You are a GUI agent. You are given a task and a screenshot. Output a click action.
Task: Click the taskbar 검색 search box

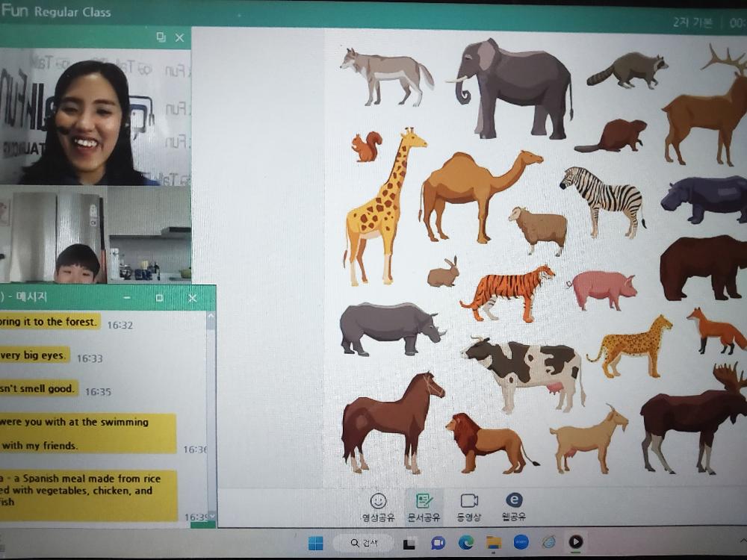point(363,543)
